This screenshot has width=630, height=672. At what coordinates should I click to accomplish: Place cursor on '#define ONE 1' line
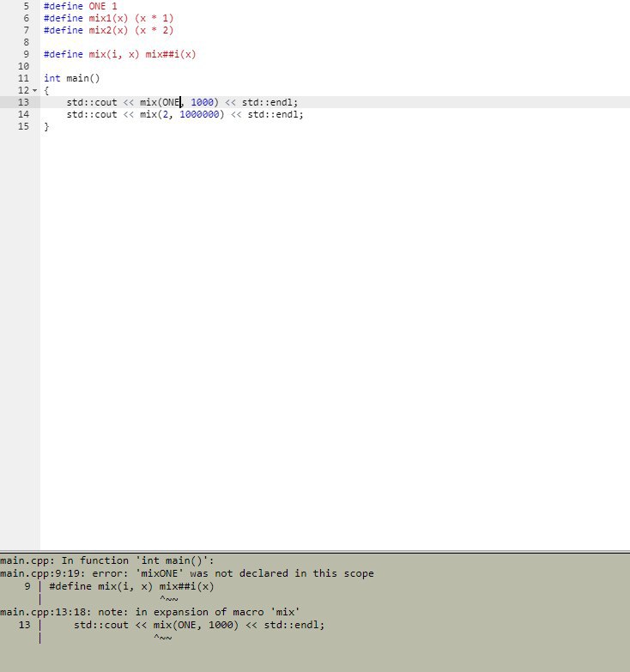(x=80, y=6)
